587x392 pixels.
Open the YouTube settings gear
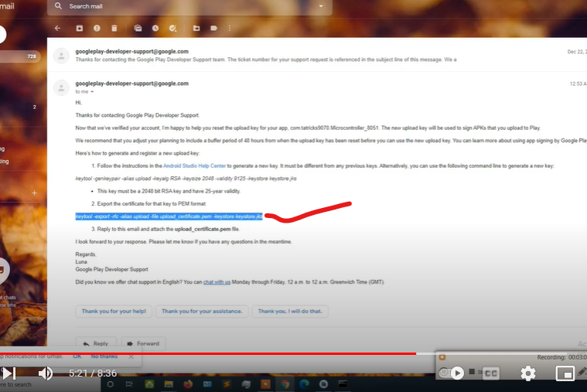coord(528,373)
